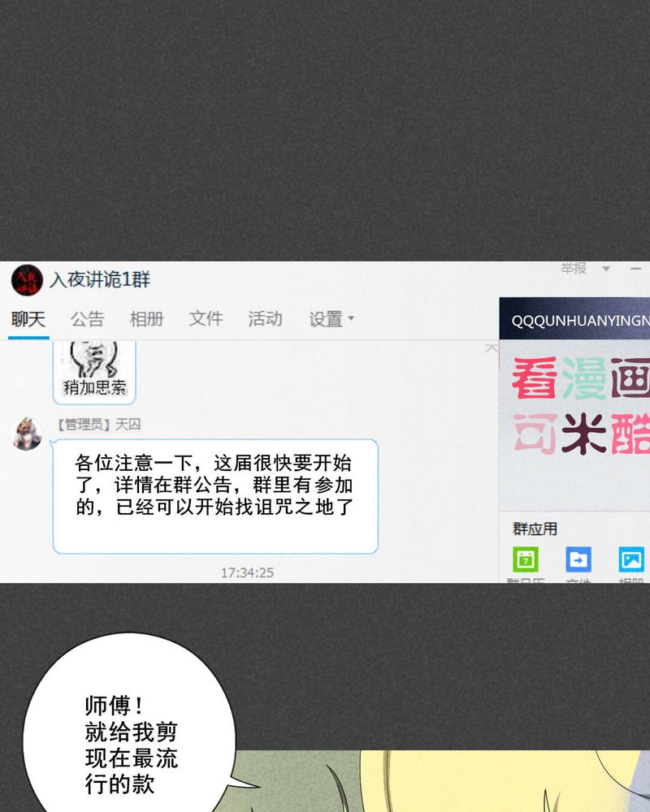This screenshot has height=812, width=650.
Task: Collapse the chat history chevron
Action: coord(491,347)
